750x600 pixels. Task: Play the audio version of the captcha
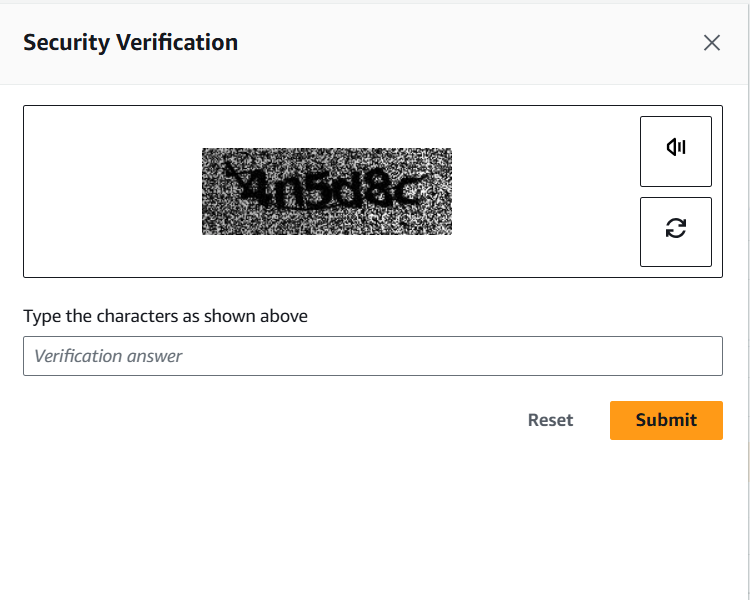click(676, 151)
